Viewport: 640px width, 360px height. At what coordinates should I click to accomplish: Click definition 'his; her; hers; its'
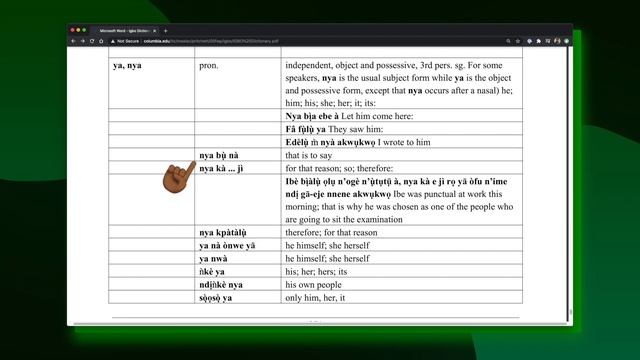click(316, 271)
